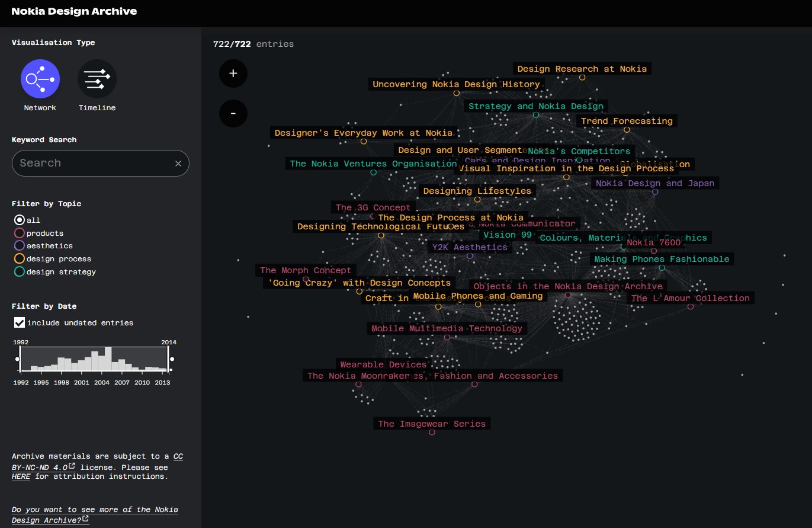
Task: Open 'Design Research at Nokia' node
Action: point(582,69)
